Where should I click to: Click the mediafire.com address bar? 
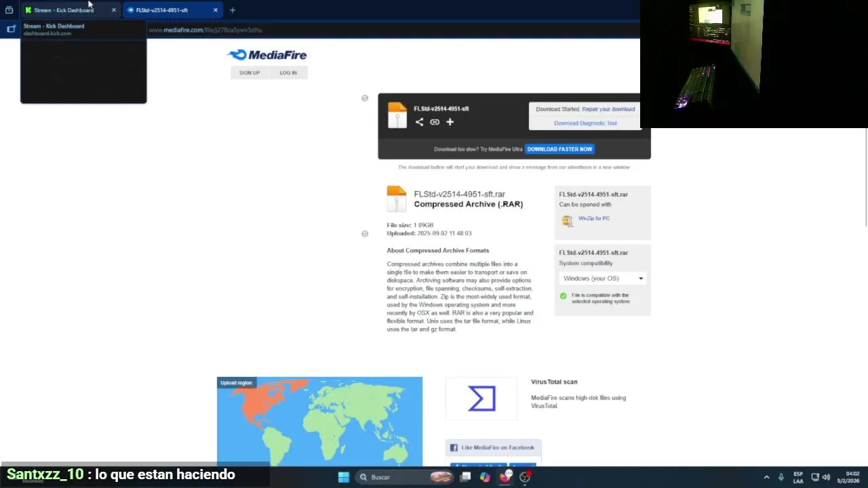click(x=205, y=30)
